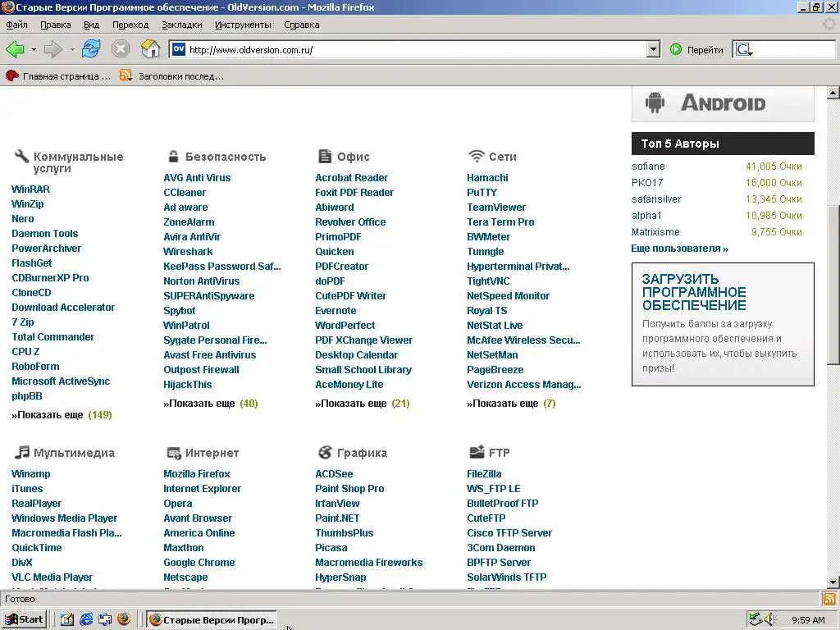
Task: Click the first quick launch notepad icon
Action: 67,620
